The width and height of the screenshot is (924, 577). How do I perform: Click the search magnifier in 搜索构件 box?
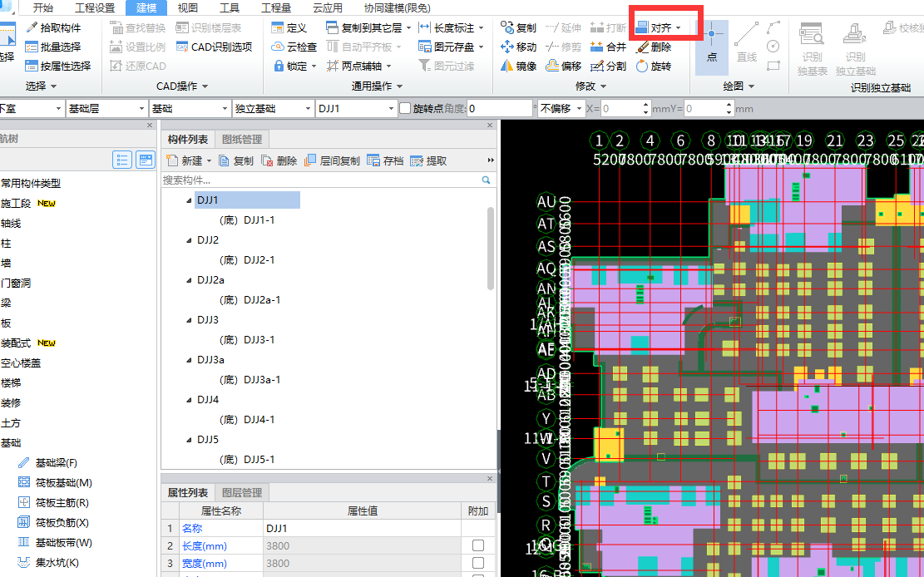pyautogui.click(x=487, y=180)
